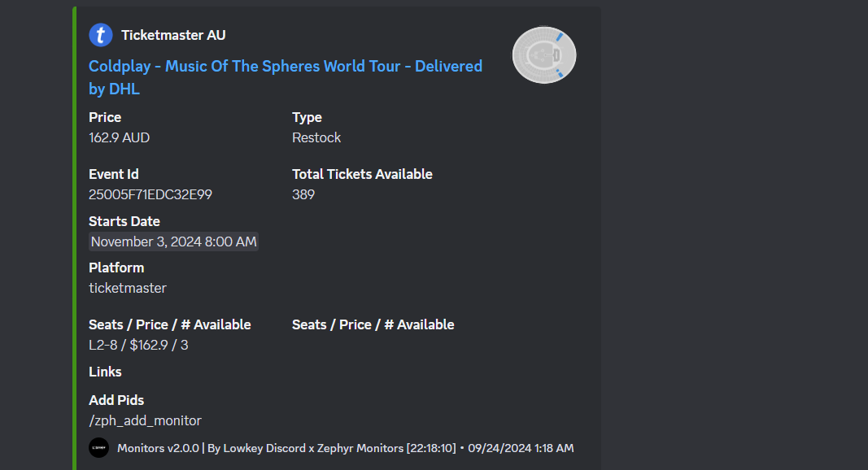Screen dimensions: 868x470
Task: Select the Restock type label
Action: [316, 137]
